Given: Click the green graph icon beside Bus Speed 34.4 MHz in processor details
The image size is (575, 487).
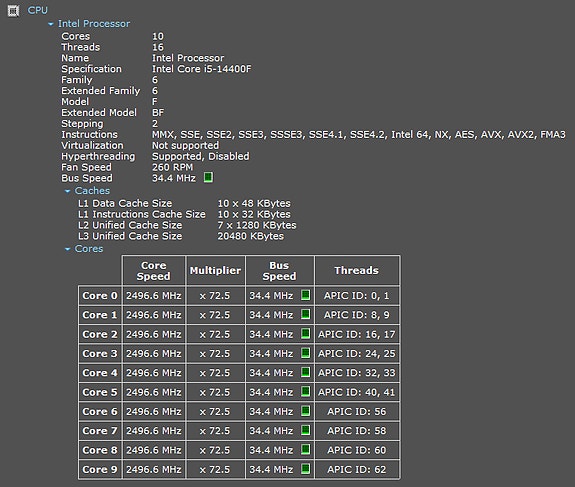Looking at the screenshot, I should tap(208, 177).
